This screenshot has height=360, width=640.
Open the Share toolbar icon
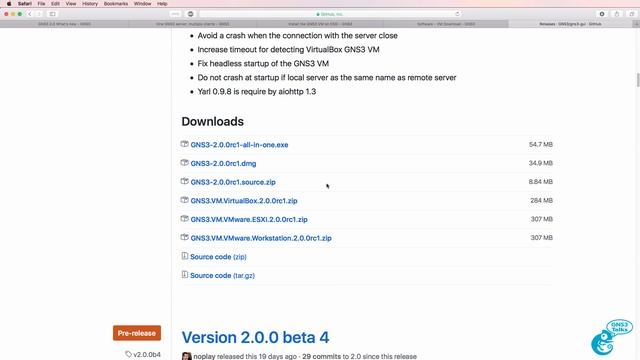(617, 14)
